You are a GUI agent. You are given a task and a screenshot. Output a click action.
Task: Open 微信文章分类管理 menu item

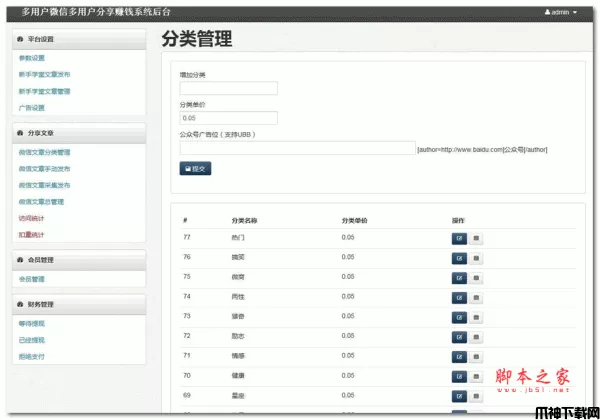(x=44, y=152)
